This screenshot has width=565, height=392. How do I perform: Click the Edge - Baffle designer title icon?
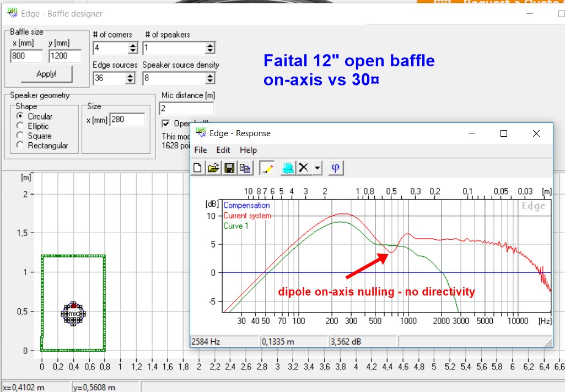12,13
